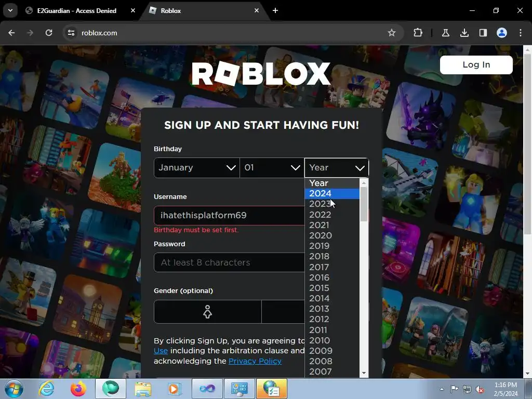Image resolution: width=532 pixels, height=399 pixels.
Task: Open the Privacy Policy link
Action: (x=255, y=361)
